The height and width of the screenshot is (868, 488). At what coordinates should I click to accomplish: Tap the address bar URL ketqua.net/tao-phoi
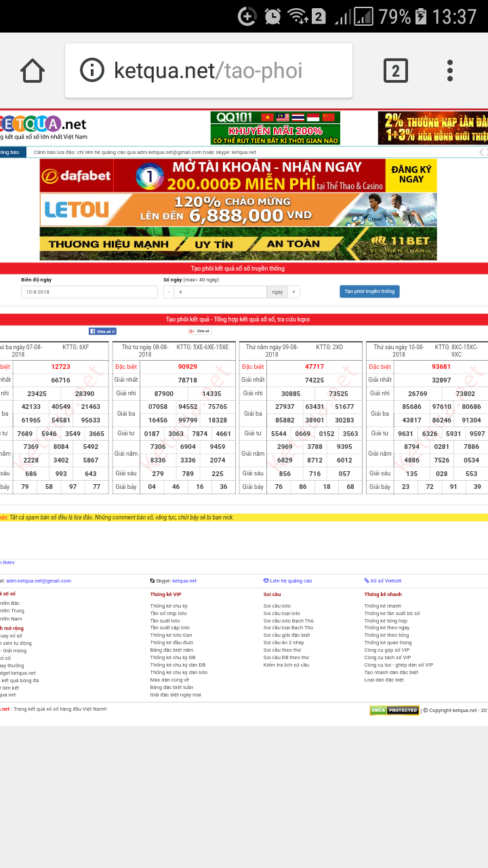tap(208, 71)
